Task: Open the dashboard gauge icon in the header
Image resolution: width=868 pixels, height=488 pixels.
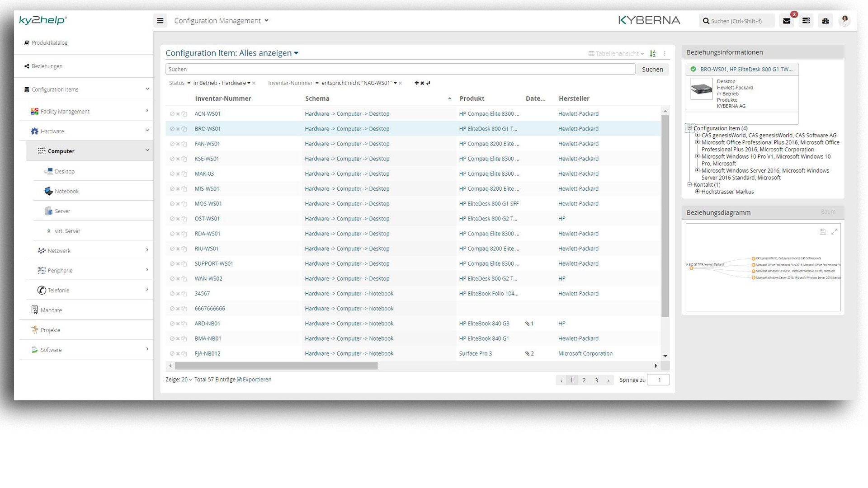Action: (826, 21)
